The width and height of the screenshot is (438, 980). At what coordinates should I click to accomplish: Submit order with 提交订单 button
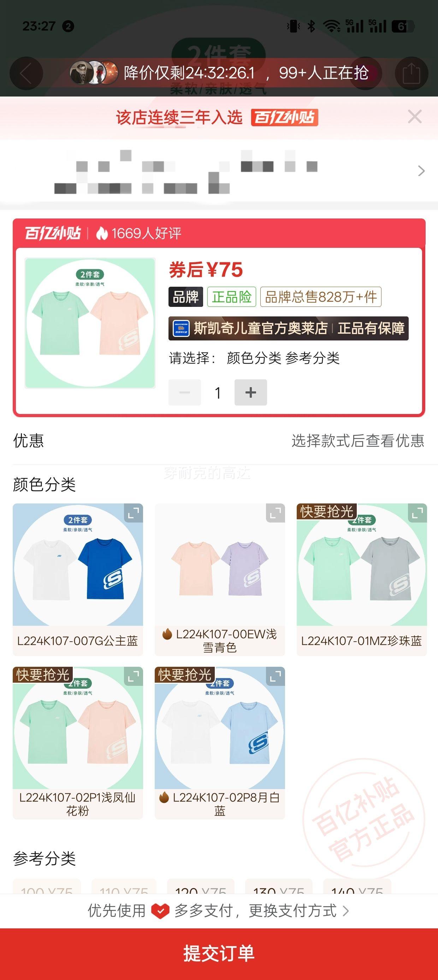(219, 954)
